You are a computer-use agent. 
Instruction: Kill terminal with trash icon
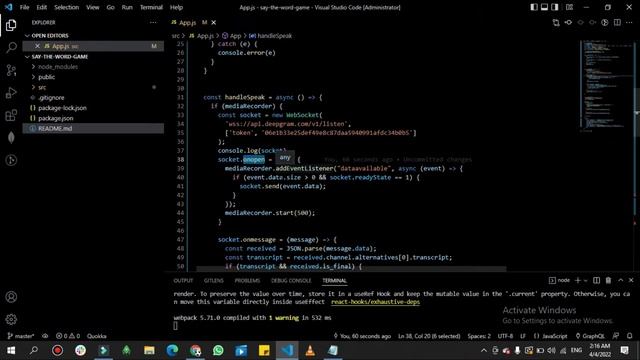(608, 280)
